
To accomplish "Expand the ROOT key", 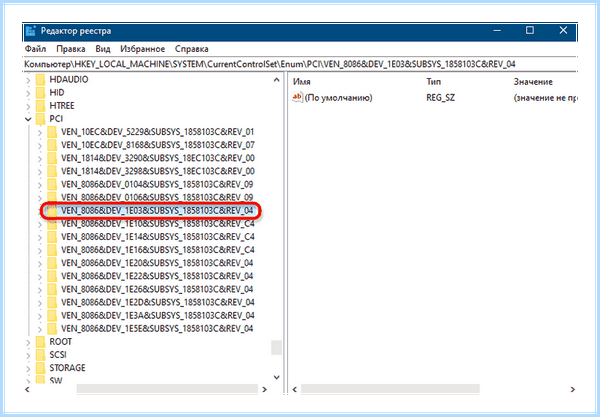I will [28, 342].
